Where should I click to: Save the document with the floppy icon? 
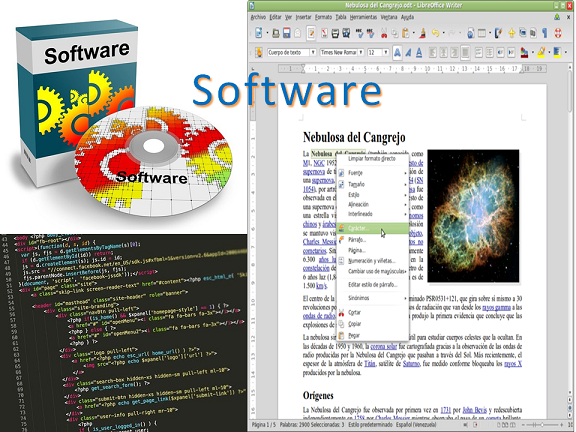[287, 33]
